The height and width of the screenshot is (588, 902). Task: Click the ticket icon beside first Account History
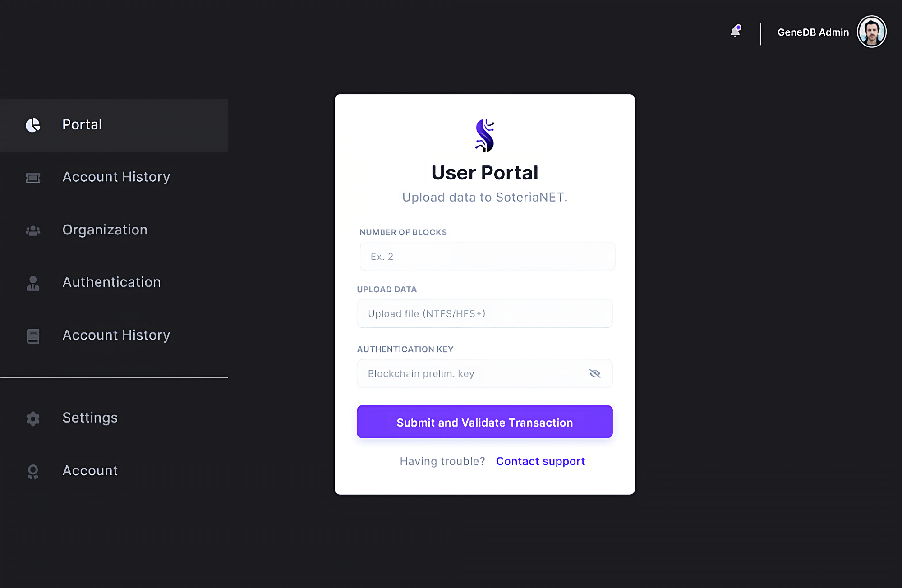(x=33, y=178)
